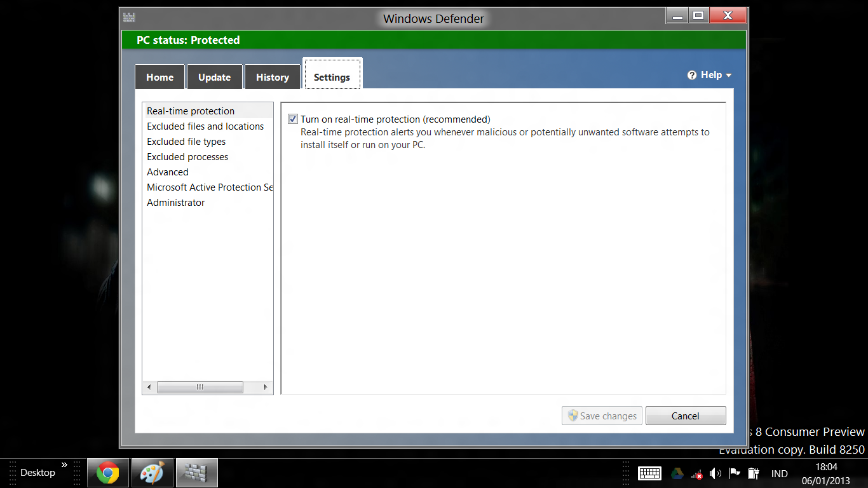Select the Settings tab
Screen dimensions: 868x488
coord(332,74)
